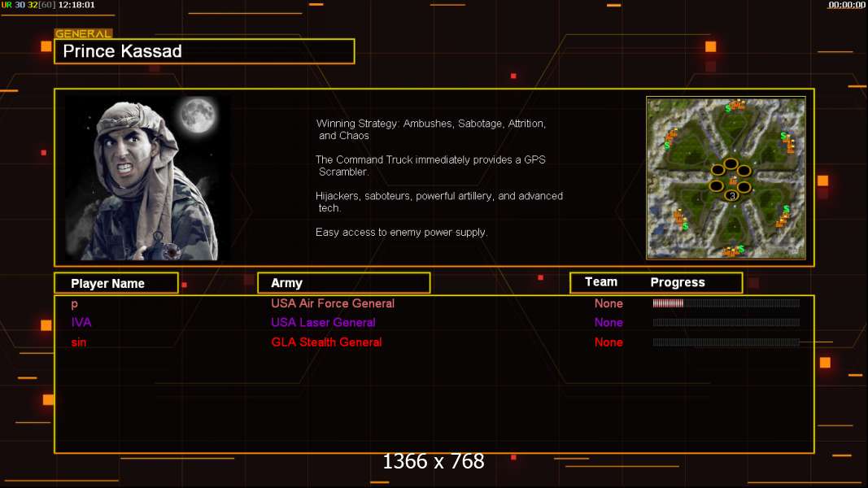
Task: Click the loading progress bar for sin
Action: click(726, 342)
